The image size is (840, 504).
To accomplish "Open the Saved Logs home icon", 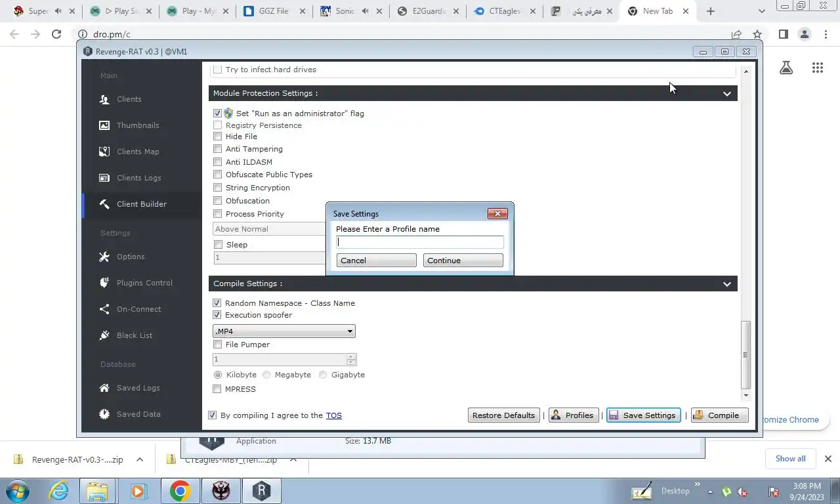I will coord(104,388).
